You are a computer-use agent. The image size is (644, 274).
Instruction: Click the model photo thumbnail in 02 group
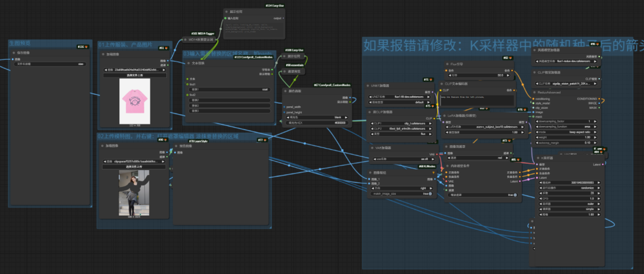[x=134, y=193]
